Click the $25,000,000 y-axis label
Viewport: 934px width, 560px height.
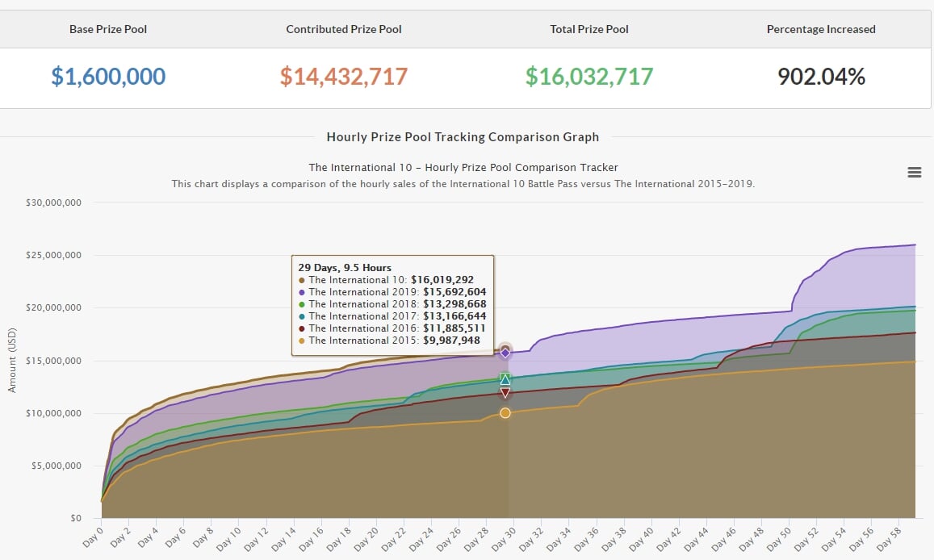click(53, 255)
